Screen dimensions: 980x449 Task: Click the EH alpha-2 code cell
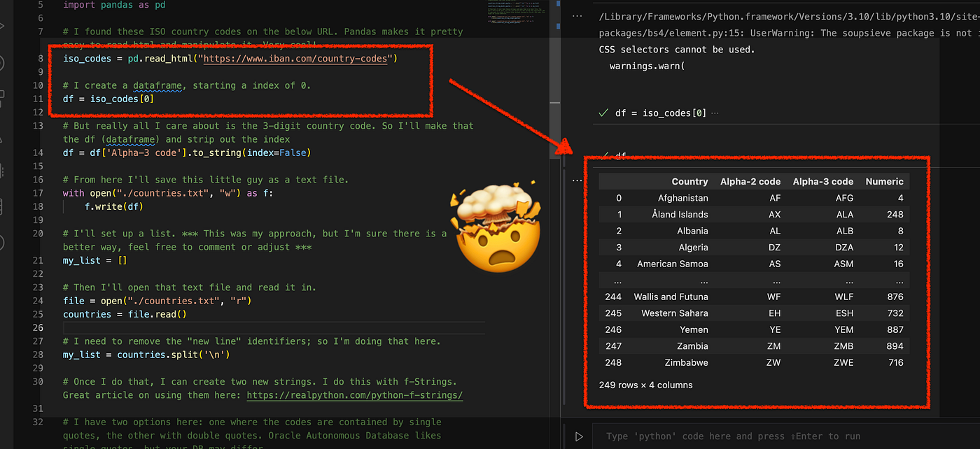click(774, 313)
